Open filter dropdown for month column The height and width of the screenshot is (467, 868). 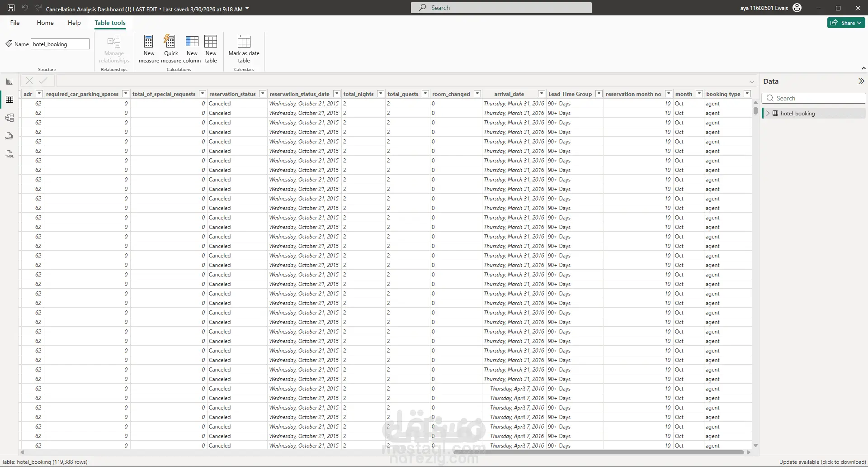[x=699, y=94]
